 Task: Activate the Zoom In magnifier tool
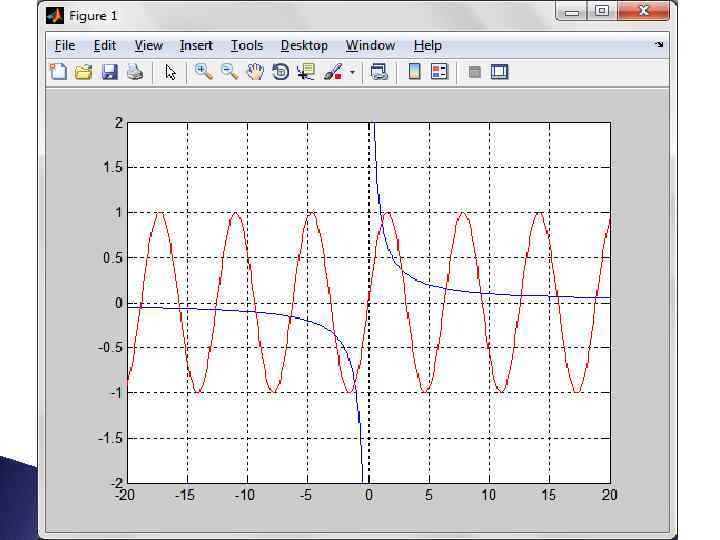pyautogui.click(x=203, y=72)
